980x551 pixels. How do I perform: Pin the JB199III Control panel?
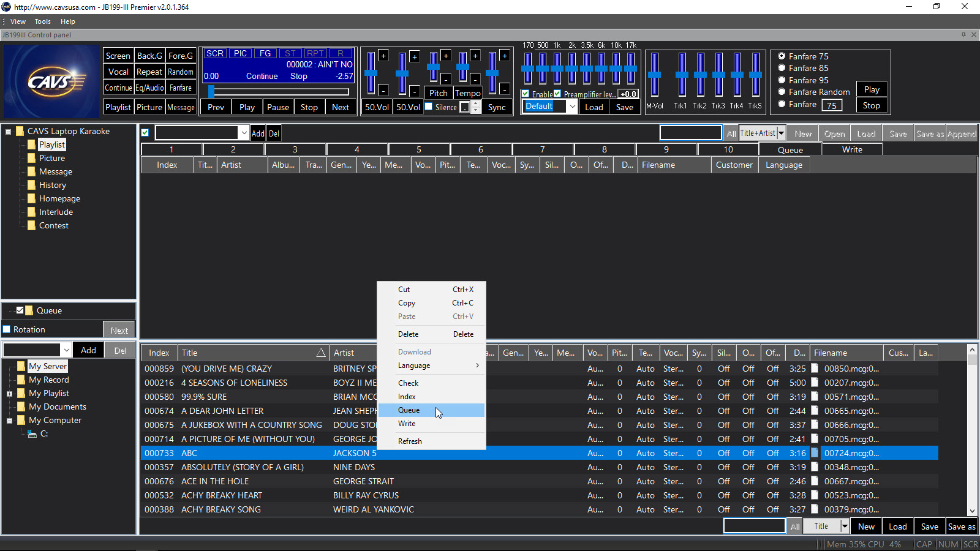click(963, 35)
